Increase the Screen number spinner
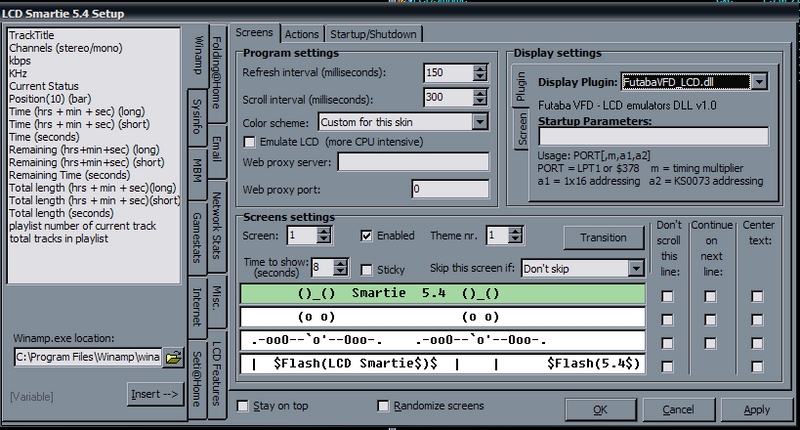Viewport: 800px width, 430px height. [x=324, y=231]
